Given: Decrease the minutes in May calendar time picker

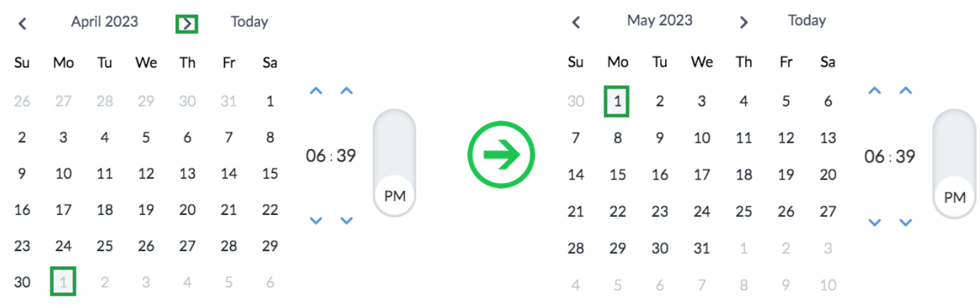Looking at the screenshot, I should pyautogui.click(x=905, y=222).
